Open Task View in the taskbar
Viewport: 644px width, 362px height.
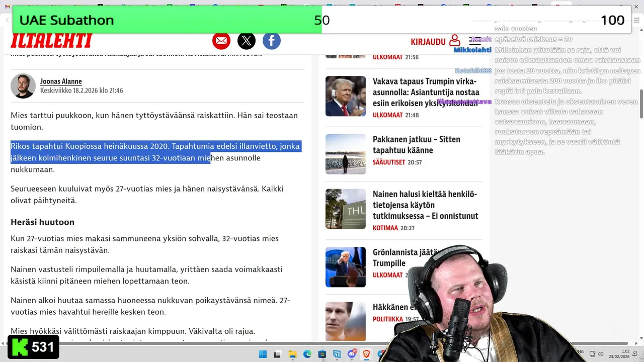tap(277, 354)
